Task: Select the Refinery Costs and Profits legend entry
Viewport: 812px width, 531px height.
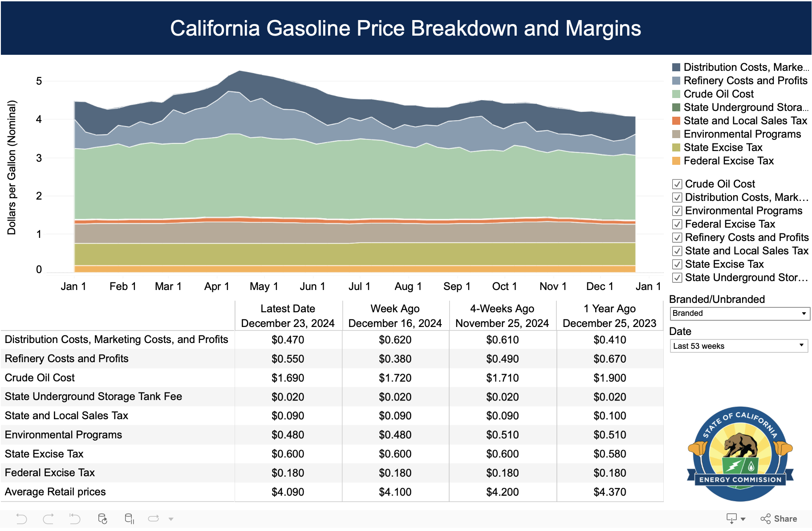Action: click(x=745, y=81)
